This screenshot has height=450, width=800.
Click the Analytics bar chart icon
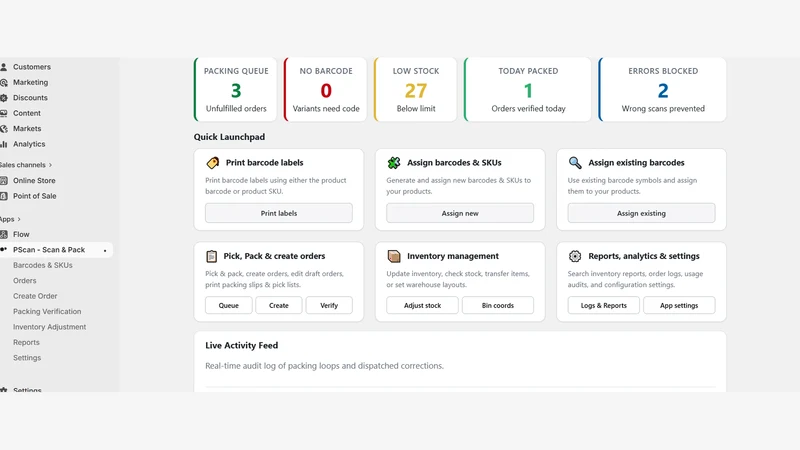4,144
